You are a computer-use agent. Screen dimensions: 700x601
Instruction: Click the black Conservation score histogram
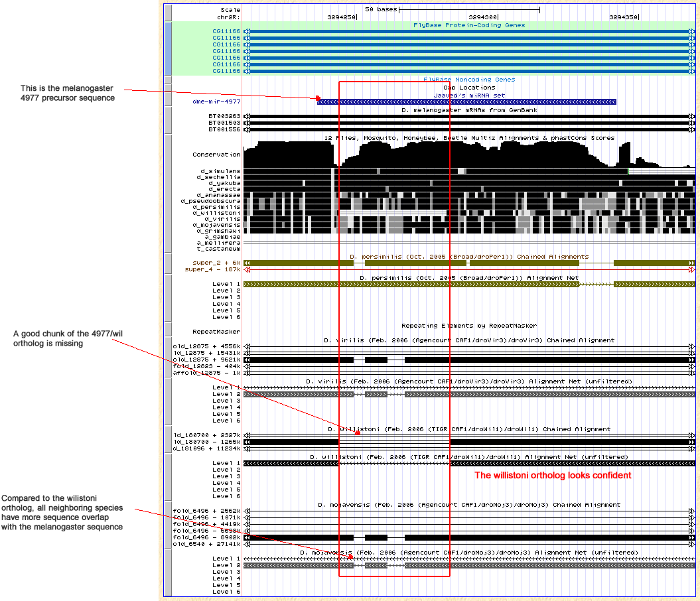click(464, 156)
